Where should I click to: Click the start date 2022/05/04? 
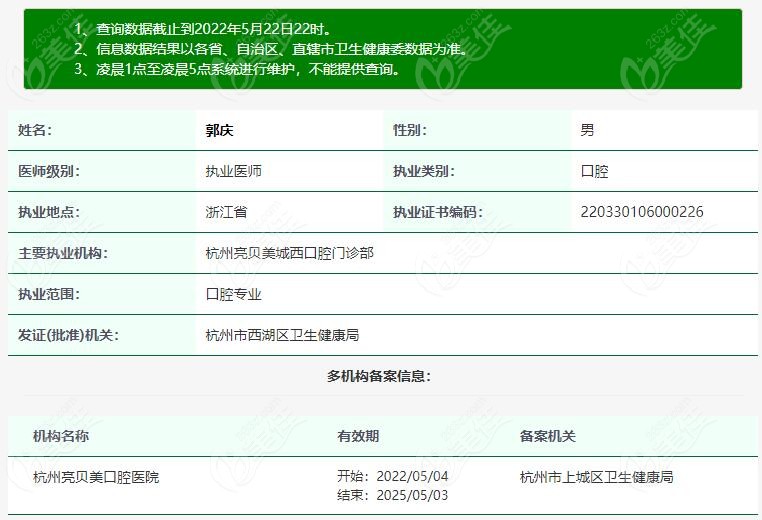point(412,476)
